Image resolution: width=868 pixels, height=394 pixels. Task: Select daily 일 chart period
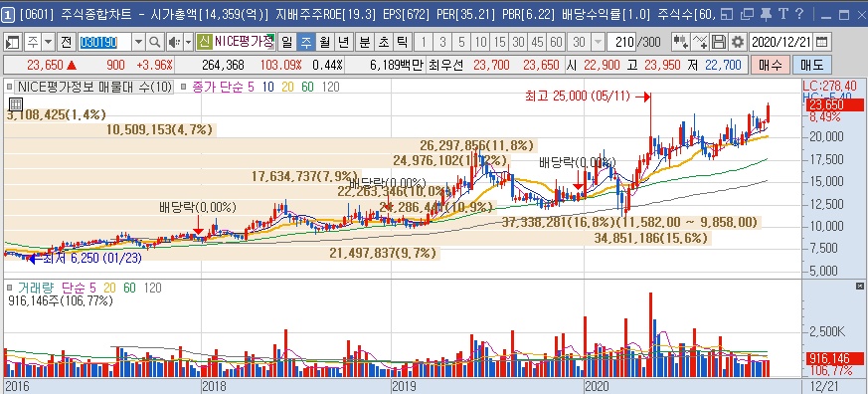point(286,42)
